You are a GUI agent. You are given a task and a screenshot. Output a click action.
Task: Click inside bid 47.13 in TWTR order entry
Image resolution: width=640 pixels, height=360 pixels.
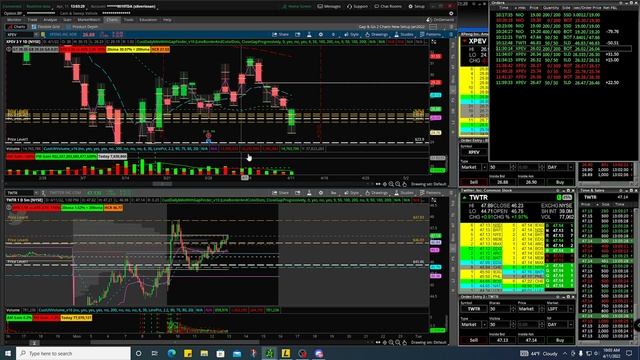coord(502,340)
